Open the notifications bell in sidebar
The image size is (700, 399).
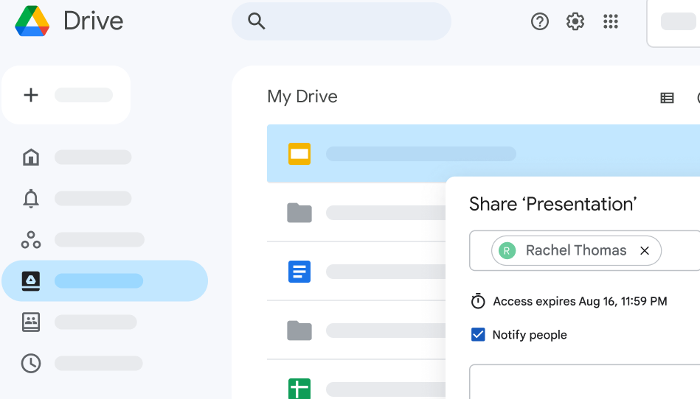point(31,198)
